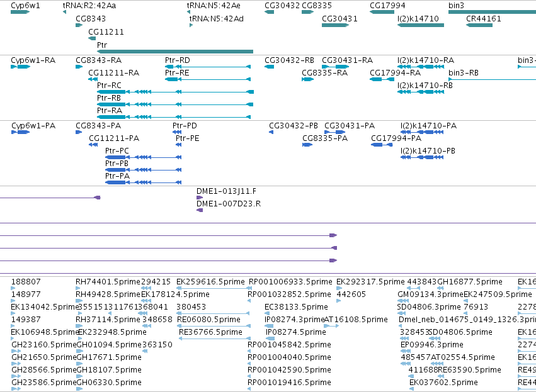Image resolution: width=536 pixels, height=392 pixels.
Task: Click the GH23160.5prime label
Action: pos(43,345)
